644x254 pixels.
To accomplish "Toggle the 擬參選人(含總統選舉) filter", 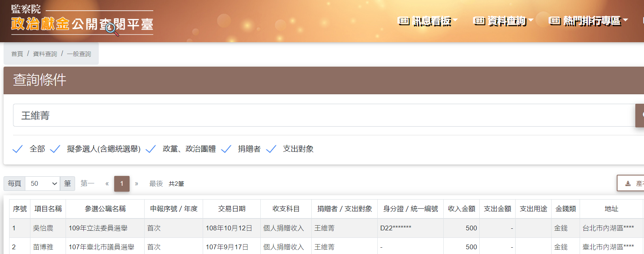I will [x=55, y=149].
